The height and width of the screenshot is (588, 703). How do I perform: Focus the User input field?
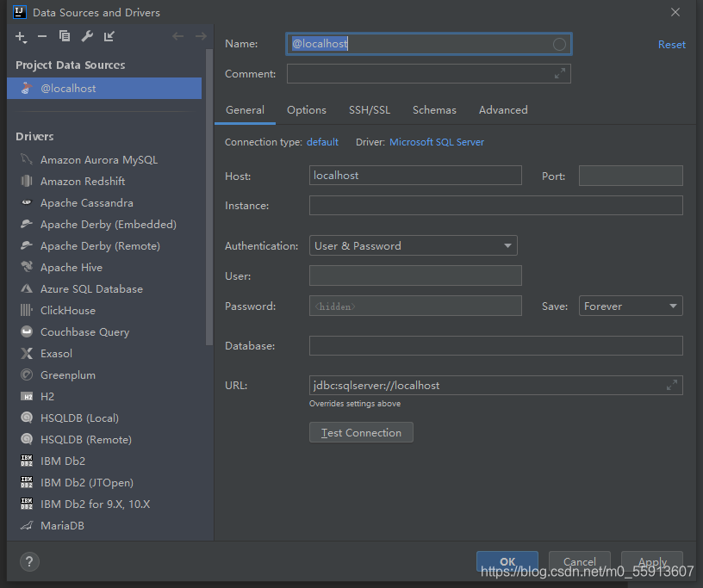[x=415, y=275]
